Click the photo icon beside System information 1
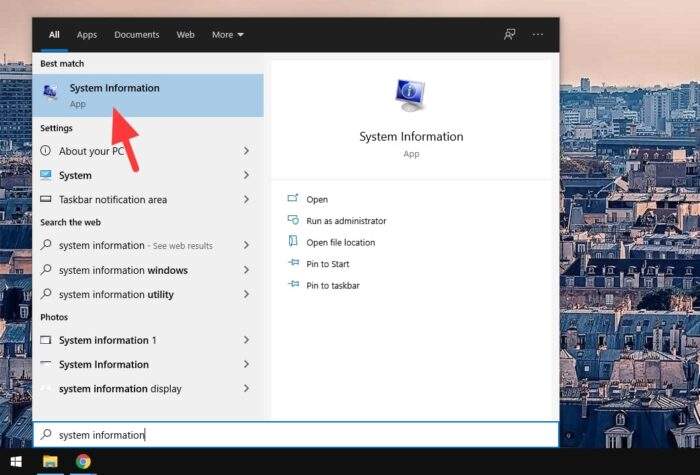Screen dimensions: 700x475 [x=46, y=340]
